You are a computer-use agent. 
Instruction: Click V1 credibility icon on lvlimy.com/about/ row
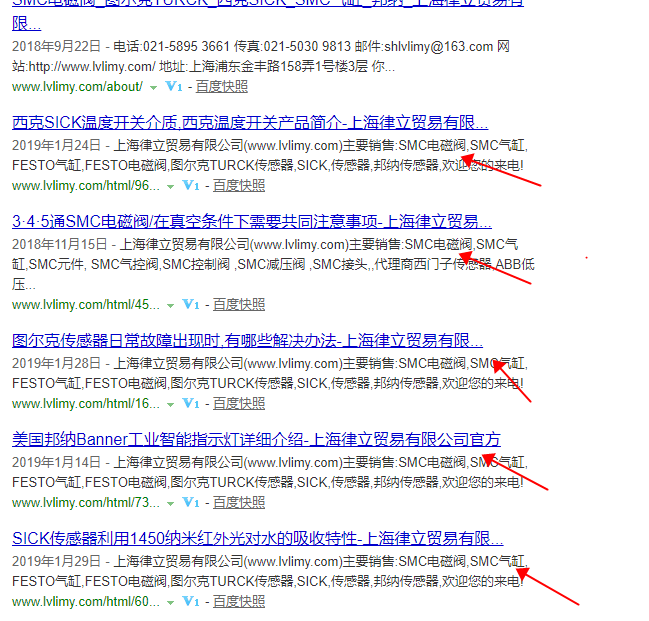174,87
